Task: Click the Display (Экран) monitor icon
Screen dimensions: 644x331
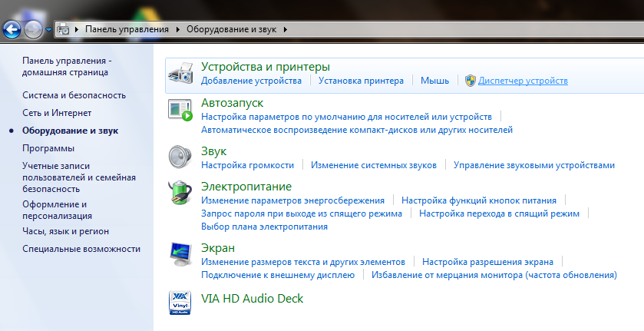Action: coord(180,254)
